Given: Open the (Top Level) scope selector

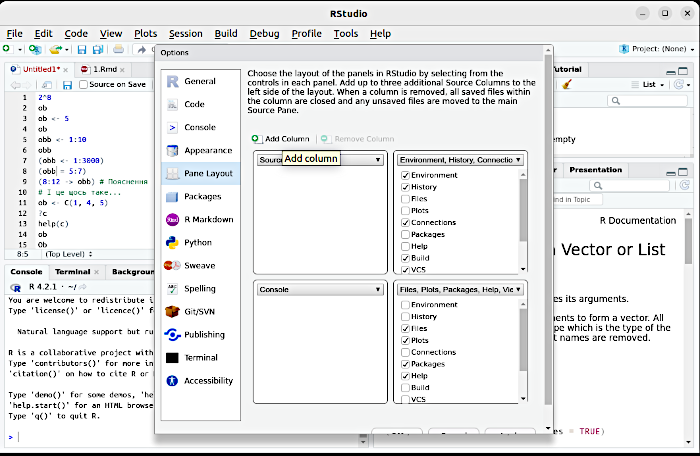Looking at the screenshot, I should click(x=69, y=254).
